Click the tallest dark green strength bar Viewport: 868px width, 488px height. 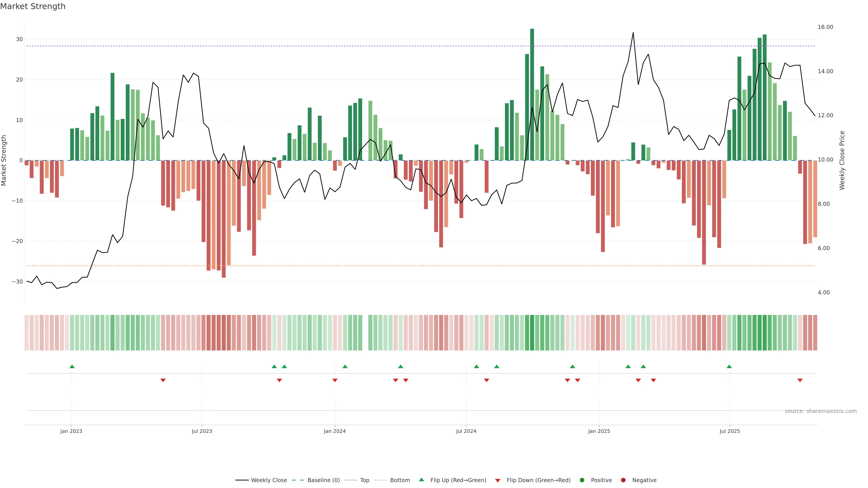coord(532,94)
